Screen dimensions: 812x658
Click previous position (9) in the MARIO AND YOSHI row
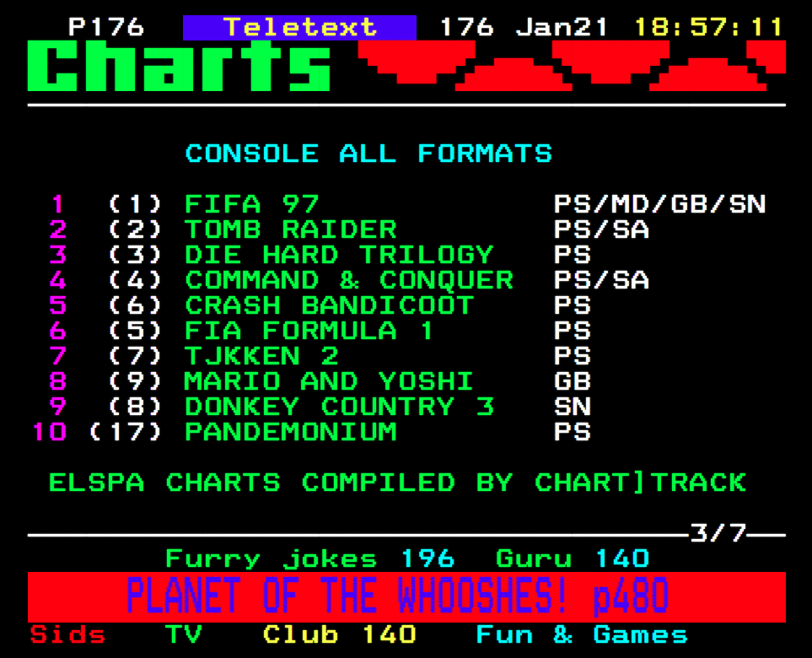point(135,382)
